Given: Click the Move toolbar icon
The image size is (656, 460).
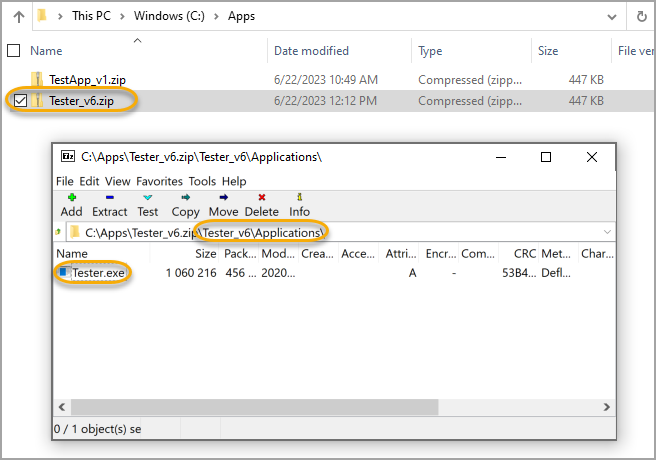Looking at the screenshot, I should 223,204.
